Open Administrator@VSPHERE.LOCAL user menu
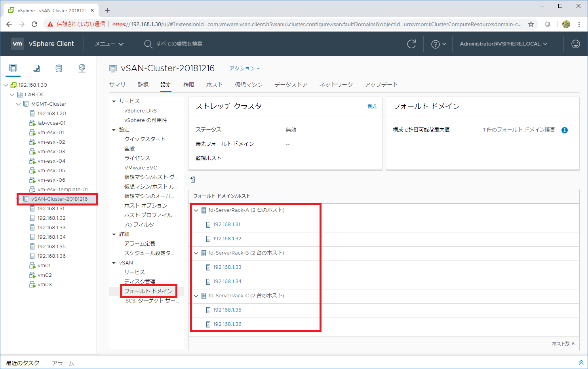This screenshot has height=369, width=588. click(x=504, y=44)
